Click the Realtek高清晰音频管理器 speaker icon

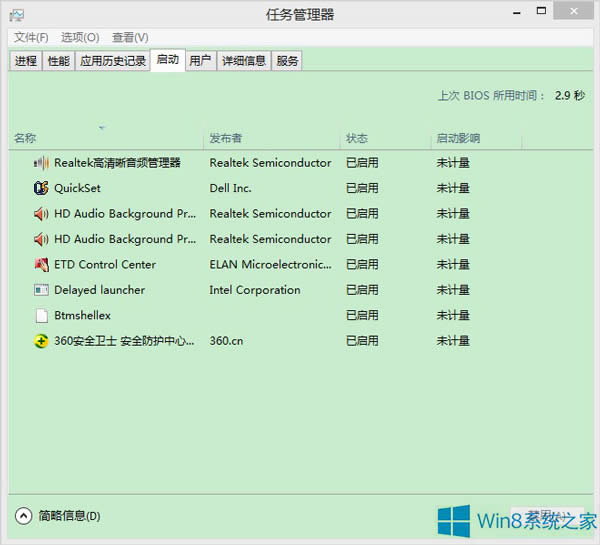pyautogui.click(x=41, y=162)
